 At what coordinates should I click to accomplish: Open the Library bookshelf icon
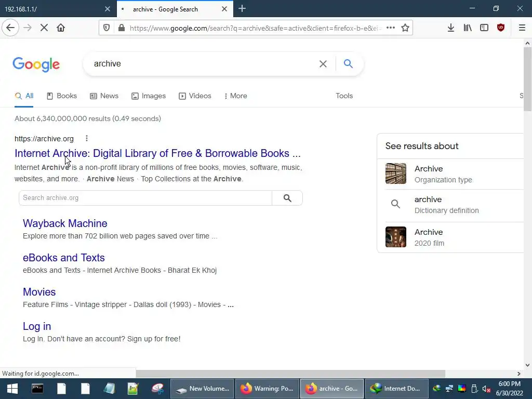(x=468, y=28)
